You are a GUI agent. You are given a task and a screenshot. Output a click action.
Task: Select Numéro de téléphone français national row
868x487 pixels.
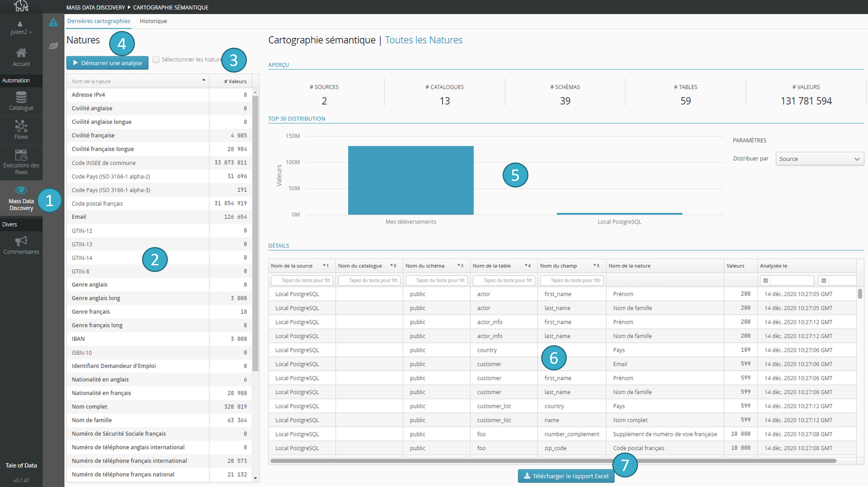point(159,474)
